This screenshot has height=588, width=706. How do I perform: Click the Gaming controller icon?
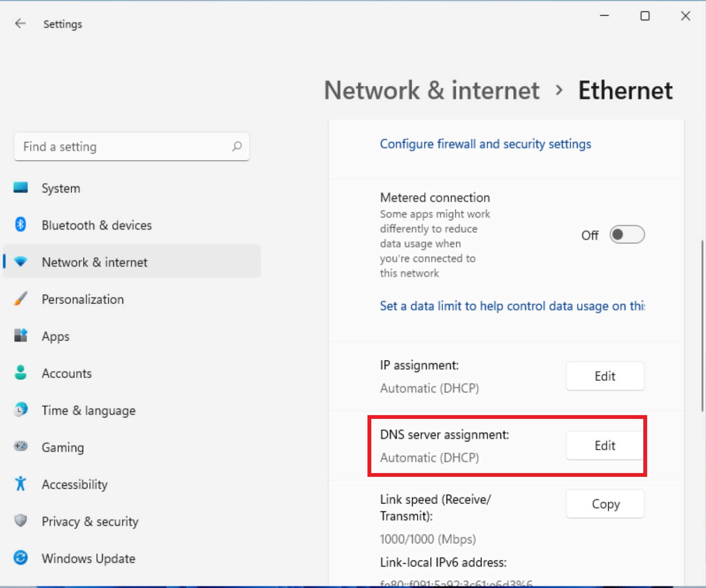pos(20,446)
